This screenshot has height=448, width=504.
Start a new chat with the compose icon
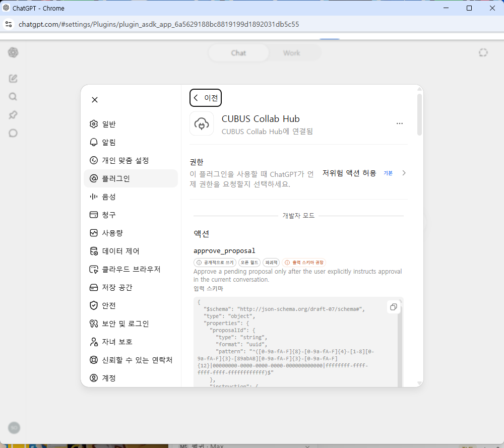[13, 79]
